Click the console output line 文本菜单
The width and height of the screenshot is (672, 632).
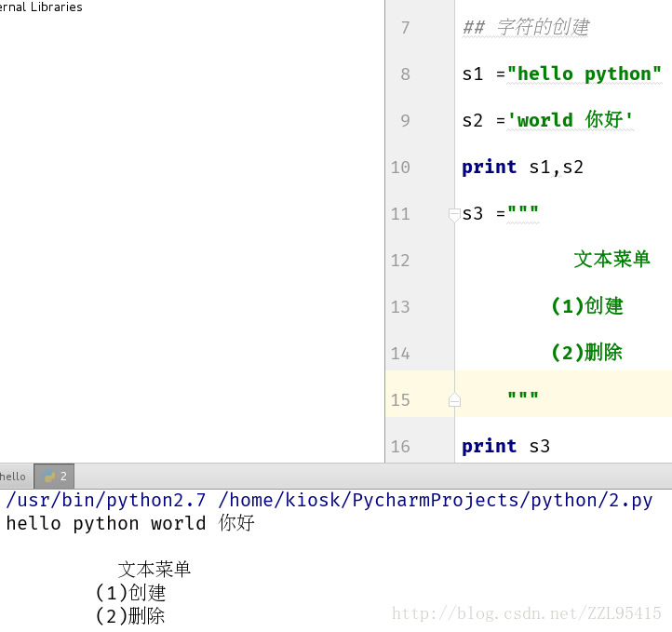(155, 570)
